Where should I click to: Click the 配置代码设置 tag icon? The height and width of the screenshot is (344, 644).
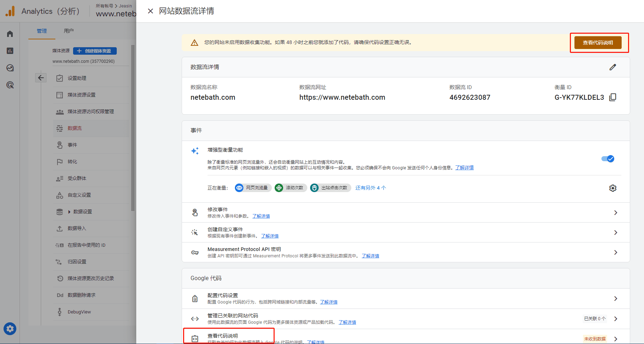point(195,299)
